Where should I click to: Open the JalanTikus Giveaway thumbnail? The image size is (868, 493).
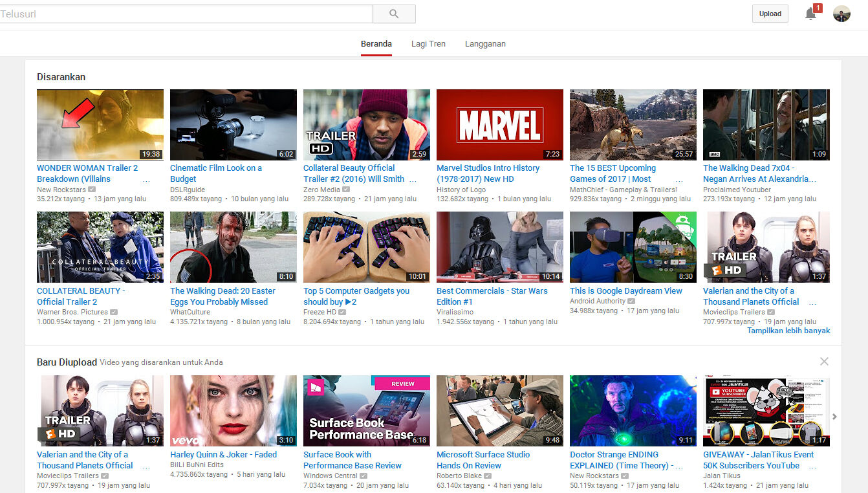[766, 411]
